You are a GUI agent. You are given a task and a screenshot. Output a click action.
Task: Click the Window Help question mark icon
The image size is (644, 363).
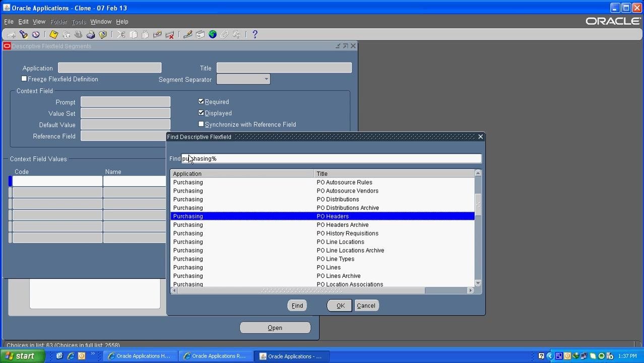click(255, 35)
